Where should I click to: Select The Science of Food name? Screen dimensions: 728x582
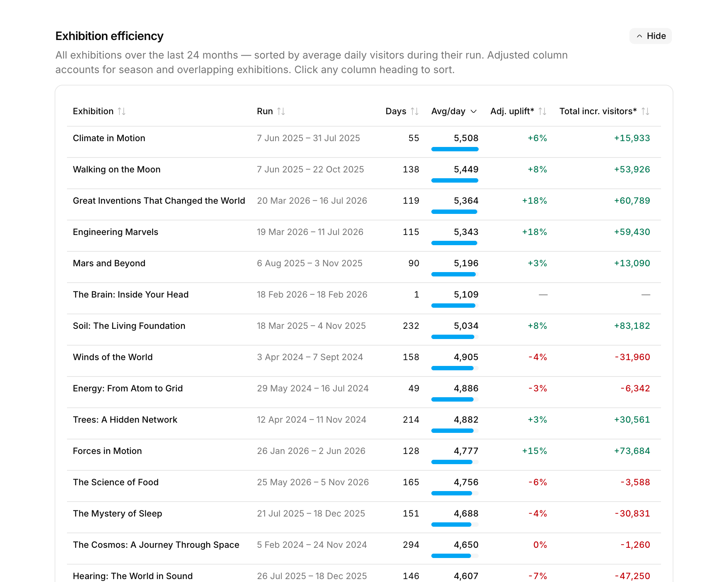115,482
